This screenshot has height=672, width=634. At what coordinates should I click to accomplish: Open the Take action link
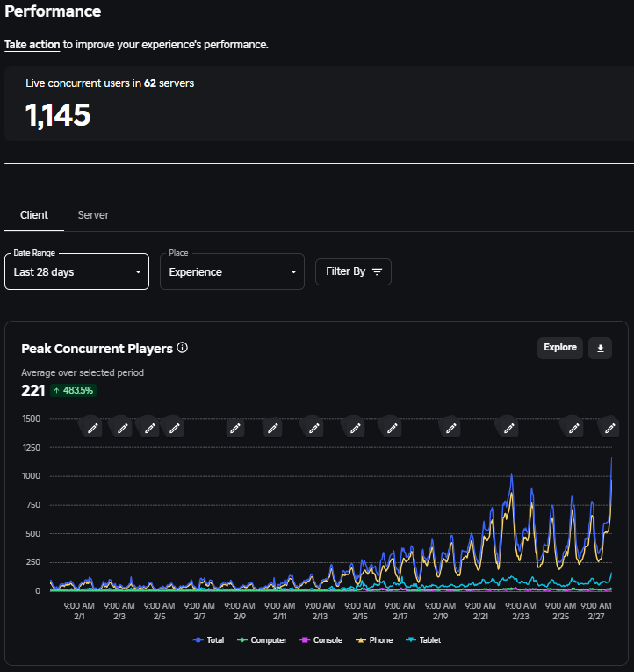click(32, 45)
